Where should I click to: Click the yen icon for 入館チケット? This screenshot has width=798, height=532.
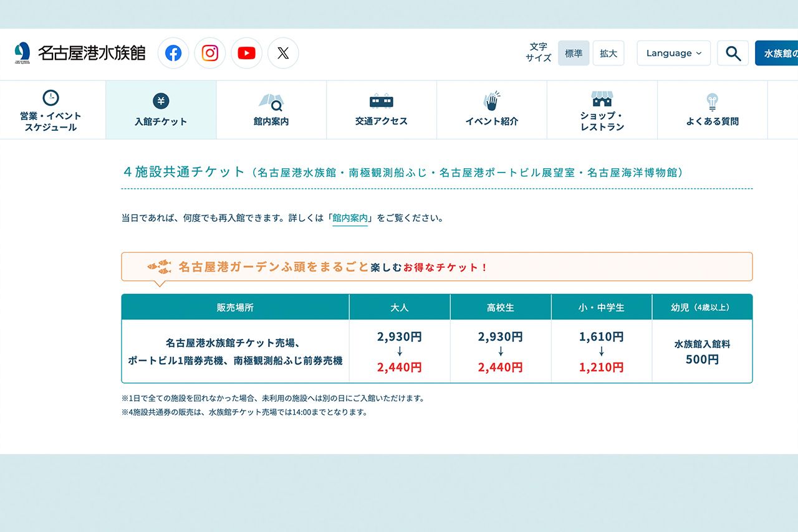click(161, 101)
